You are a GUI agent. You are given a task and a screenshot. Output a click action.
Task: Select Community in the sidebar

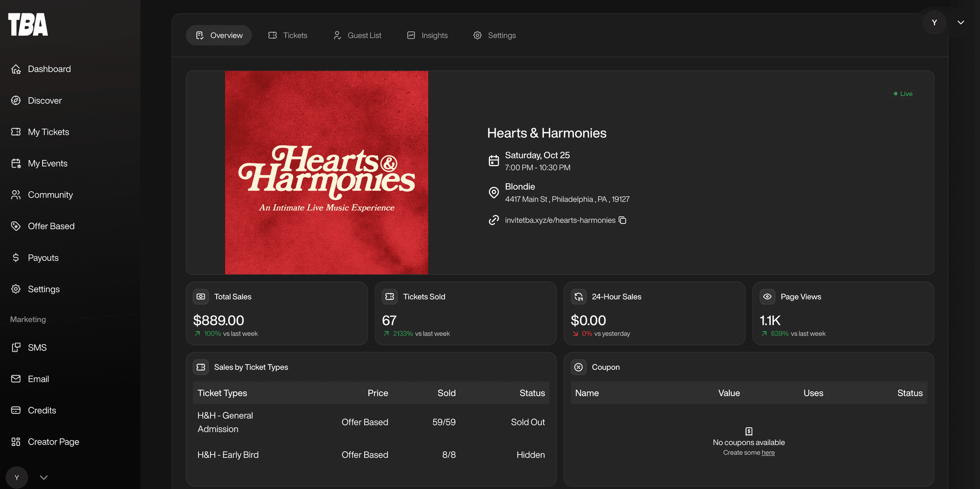pos(42,195)
